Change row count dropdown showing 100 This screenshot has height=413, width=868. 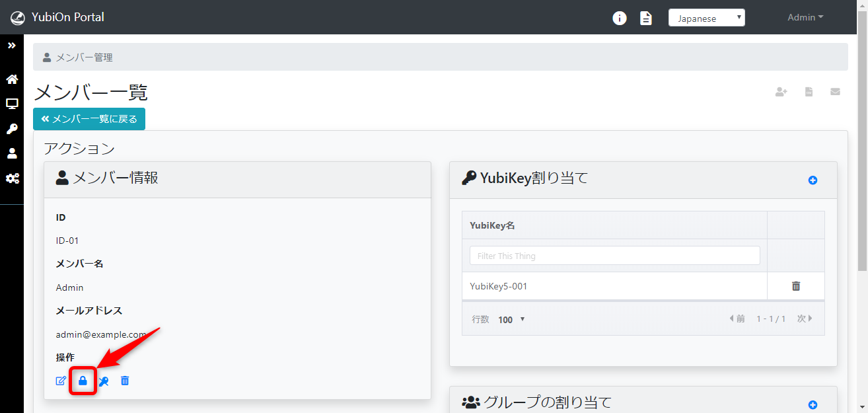coord(511,319)
